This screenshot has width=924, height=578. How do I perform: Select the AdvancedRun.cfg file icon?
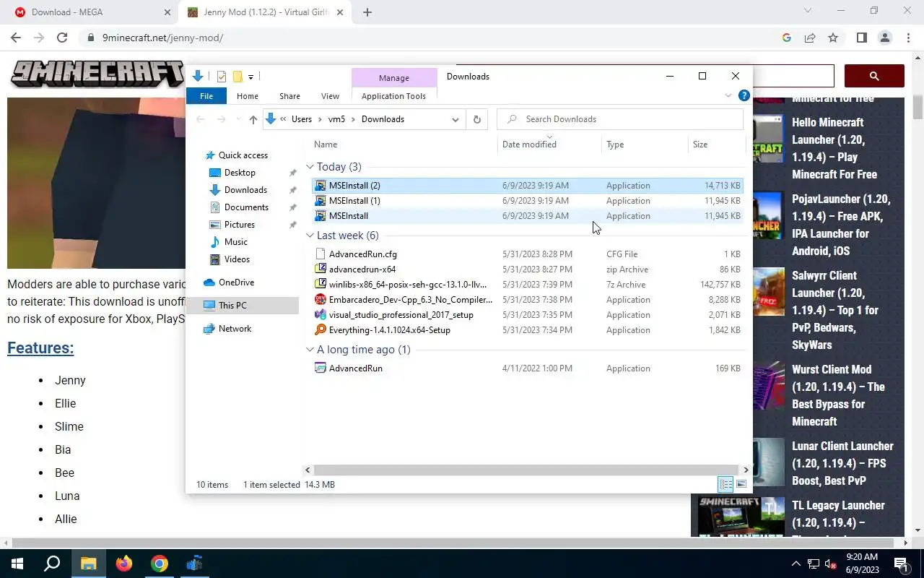point(321,254)
